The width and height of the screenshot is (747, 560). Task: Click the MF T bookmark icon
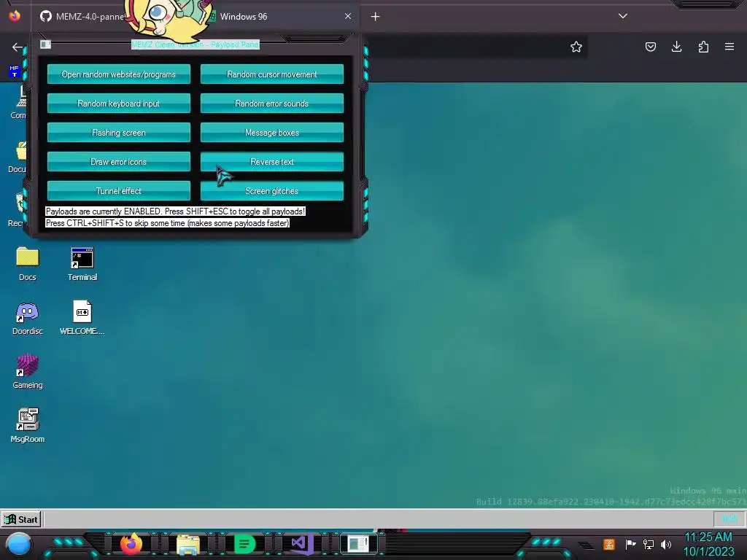[x=15, y=71]
